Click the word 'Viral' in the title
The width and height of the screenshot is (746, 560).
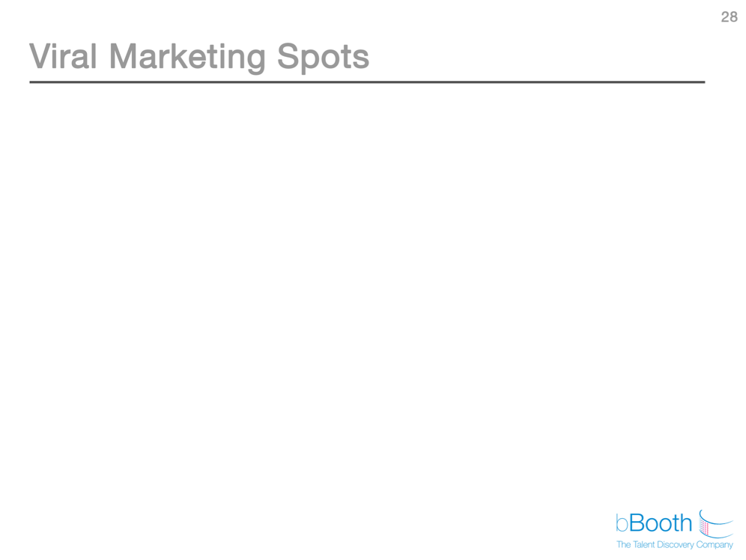pos(64,57)
